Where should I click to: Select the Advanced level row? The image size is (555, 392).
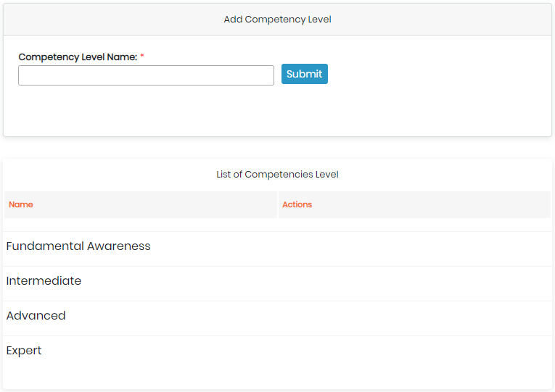click(277, 319)
